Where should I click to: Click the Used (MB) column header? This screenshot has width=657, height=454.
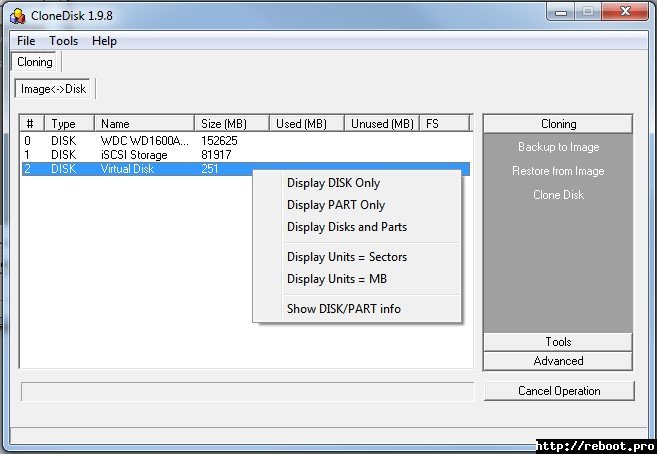[x=307, y=124]
